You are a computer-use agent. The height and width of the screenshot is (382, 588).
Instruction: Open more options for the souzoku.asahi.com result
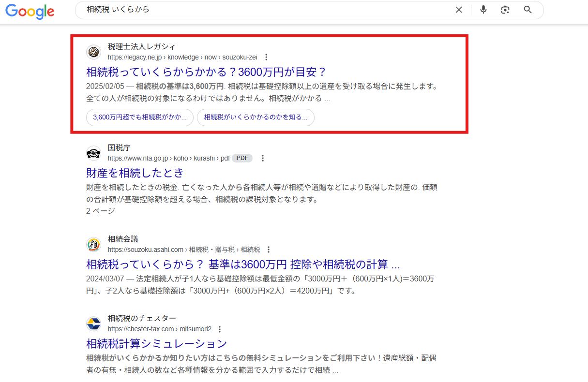(269, 250)
